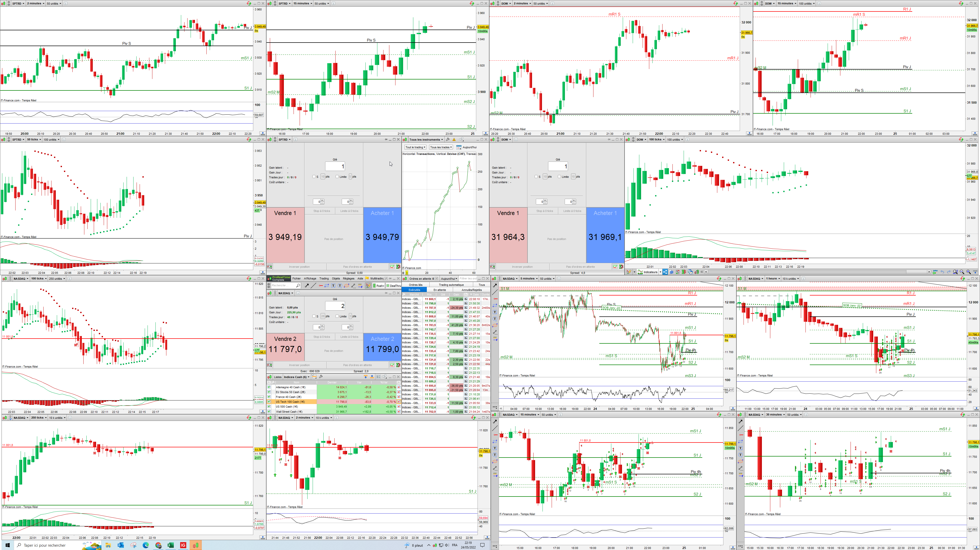Viewport: 980px width, 550px height.
Task: Choose the text annotation tool
Action: click(333, 286)
